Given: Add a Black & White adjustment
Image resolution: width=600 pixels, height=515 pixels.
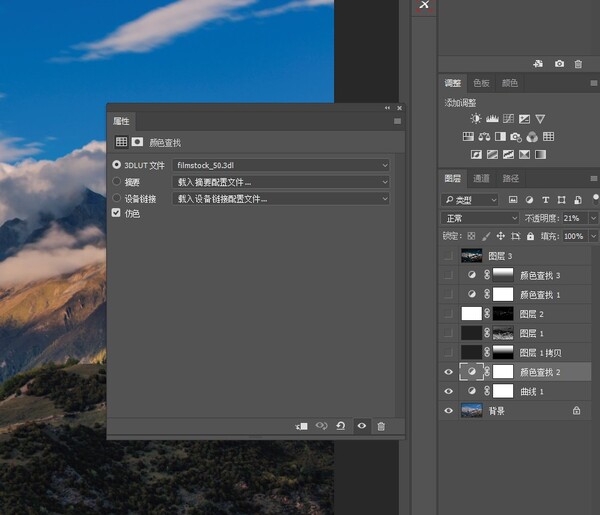Looking at the screenshot, I should [500, 137].
